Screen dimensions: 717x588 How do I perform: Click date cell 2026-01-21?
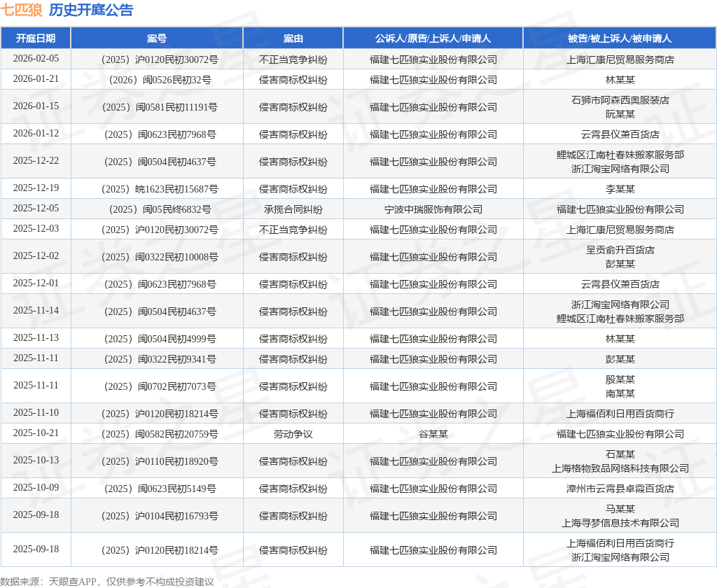[x=36, y=78]
